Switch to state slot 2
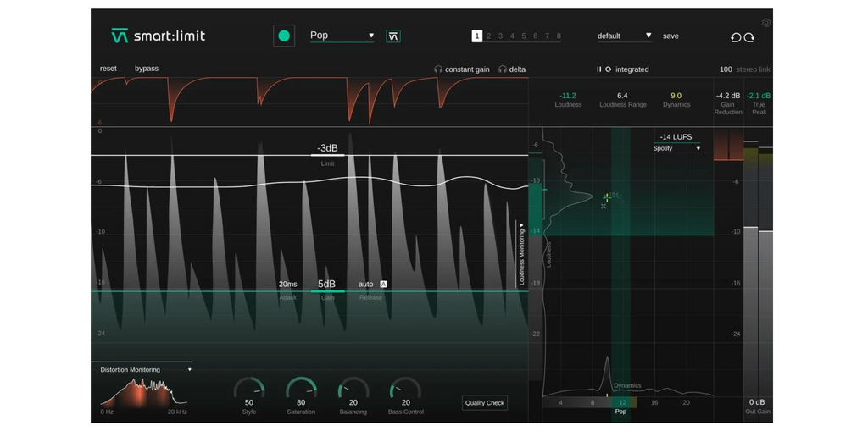868x431 pixels. [x=489, y=36]
